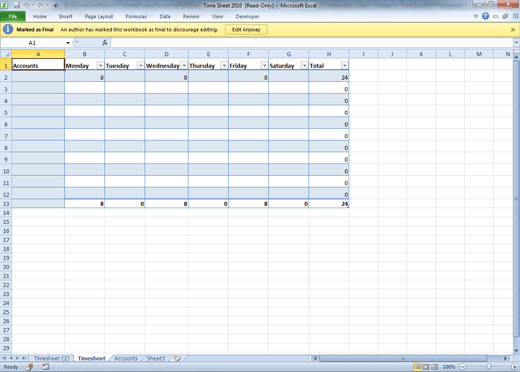
Task: Expand the formula bar
Action: [x=516, y=43]
